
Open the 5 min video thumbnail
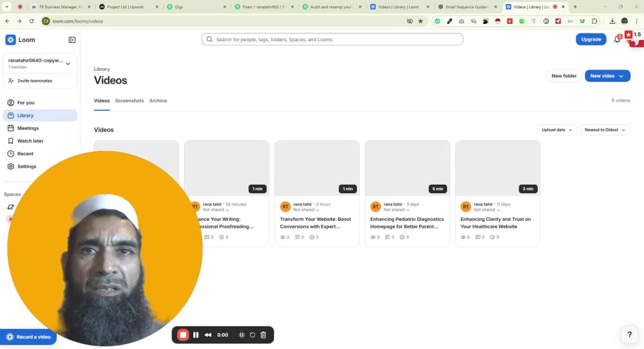[x=408, y=168]
